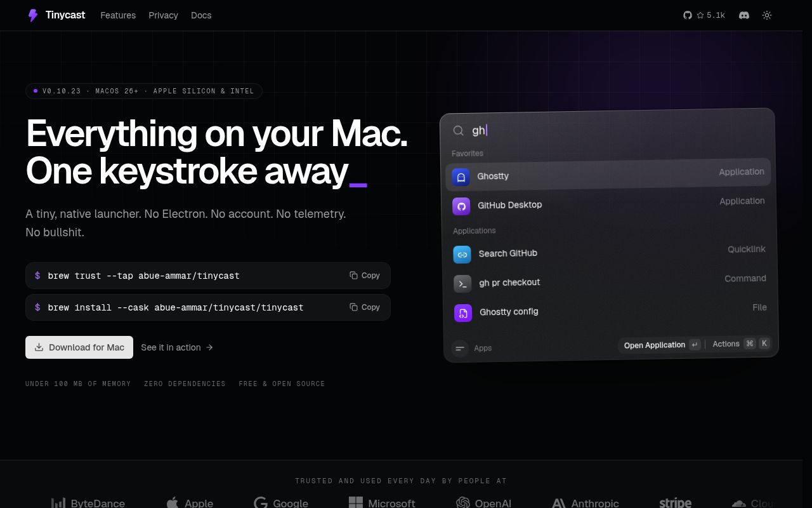Click the Tinycast brand name
812x508 pixels.
[x=65, y=15]
